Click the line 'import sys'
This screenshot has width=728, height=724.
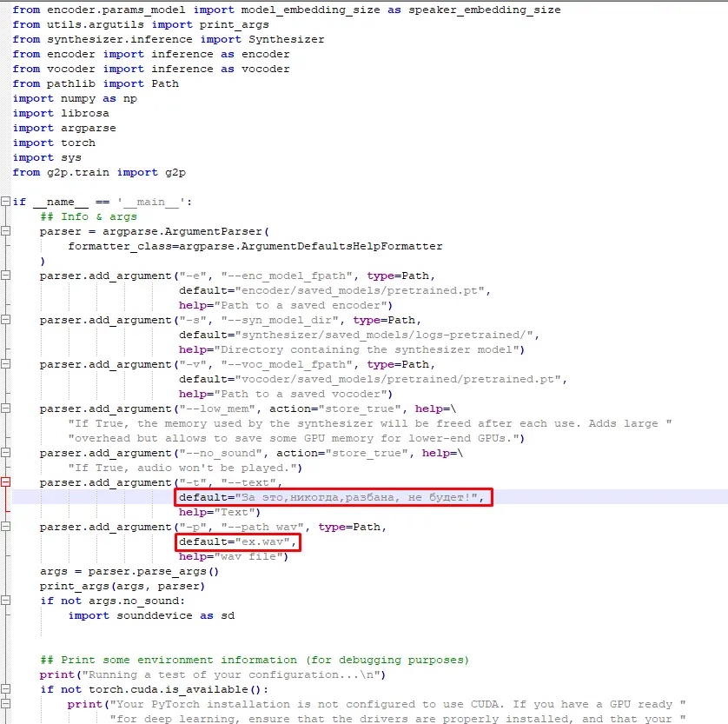(47, 158)
